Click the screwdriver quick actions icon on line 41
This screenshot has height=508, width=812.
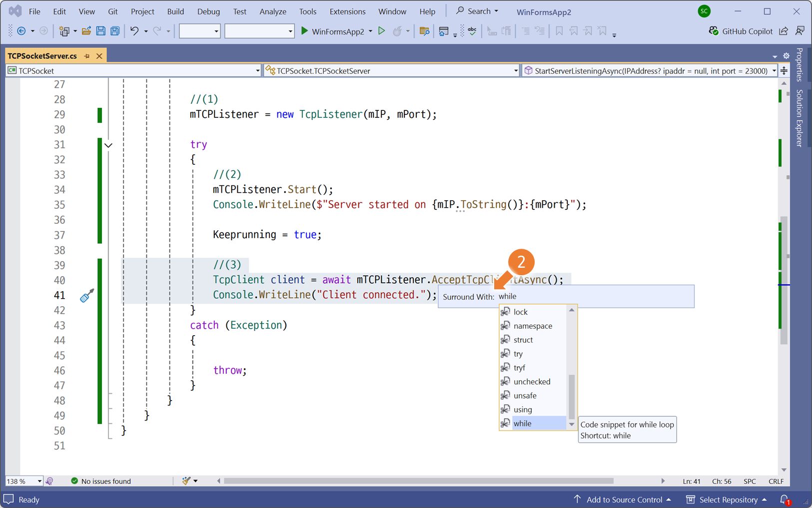click(87, 296)
